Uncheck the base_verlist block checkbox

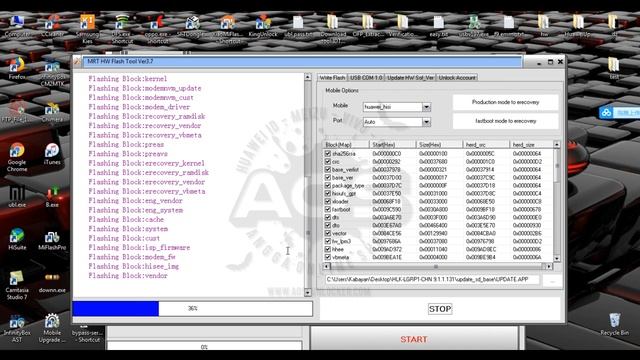tap(327, 169)
